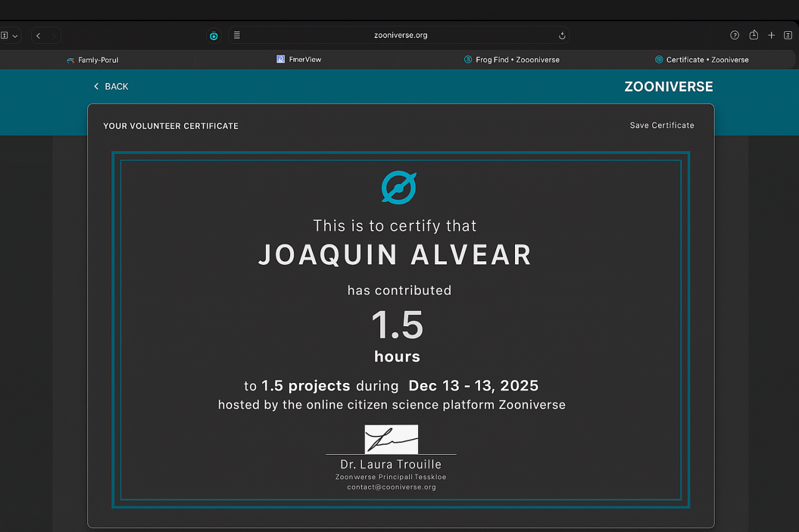Click the Zooniverse logo on the certificate
Viewport: 799px width, 532px height.
(399, 187)
